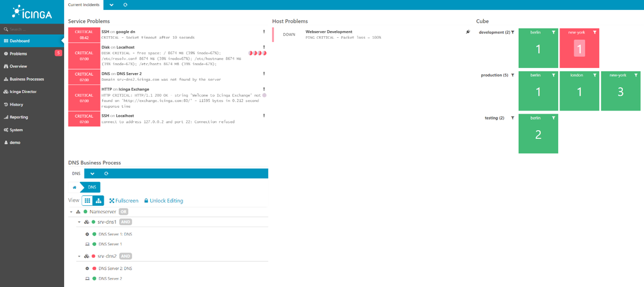Filter cube by development new-york
This screenshot has width=644, height=287.
(594, 33)
